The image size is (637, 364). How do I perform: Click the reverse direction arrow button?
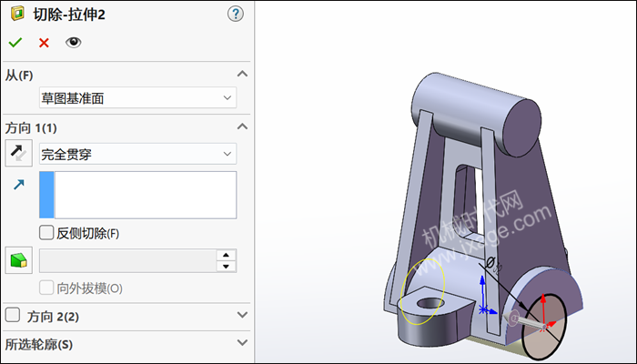click(18, 154)
